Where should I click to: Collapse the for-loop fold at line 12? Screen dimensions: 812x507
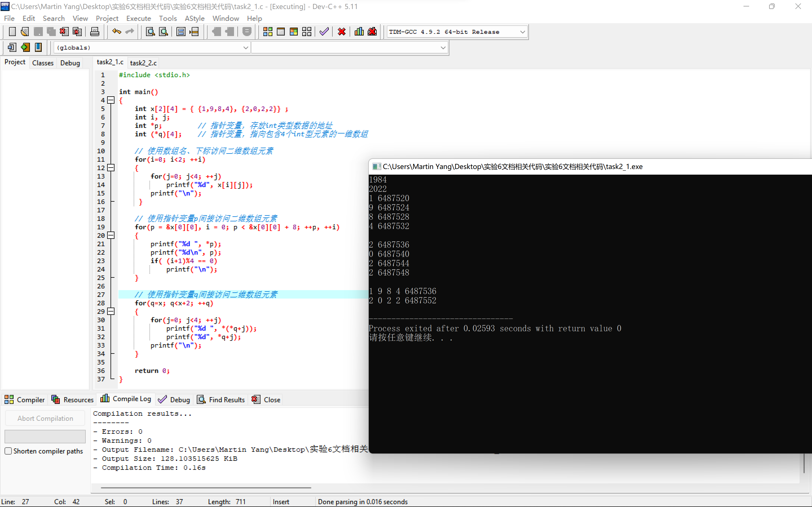[111, 168]
